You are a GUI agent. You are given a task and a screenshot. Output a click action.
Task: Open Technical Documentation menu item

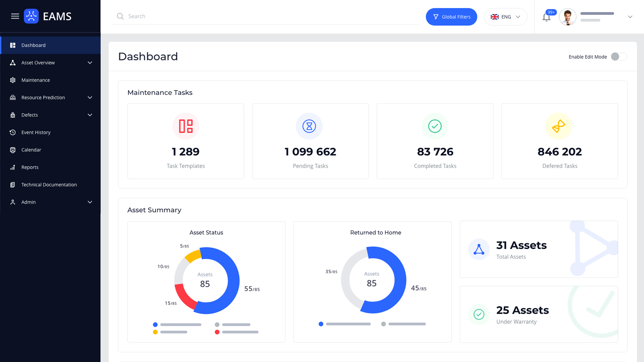click(51, 185)
